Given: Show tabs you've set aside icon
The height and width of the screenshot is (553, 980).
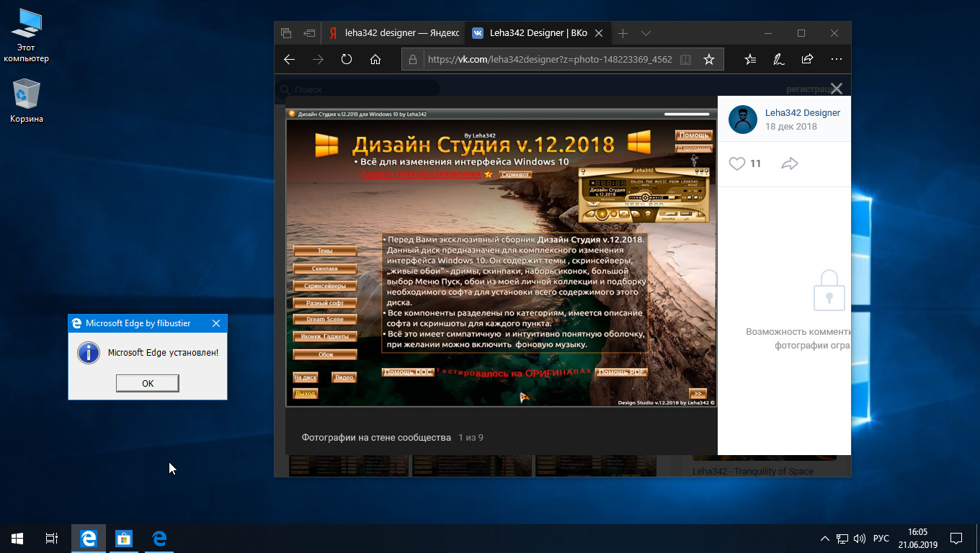Looking at the screenshot, I should pyautogui.click(x=286, y=33).
